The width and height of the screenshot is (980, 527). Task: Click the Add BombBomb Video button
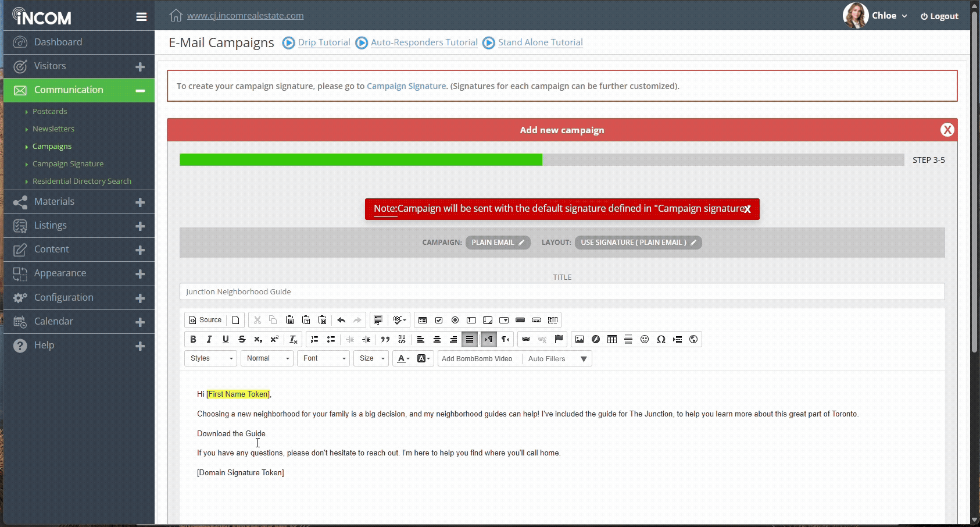click(477, 359)
